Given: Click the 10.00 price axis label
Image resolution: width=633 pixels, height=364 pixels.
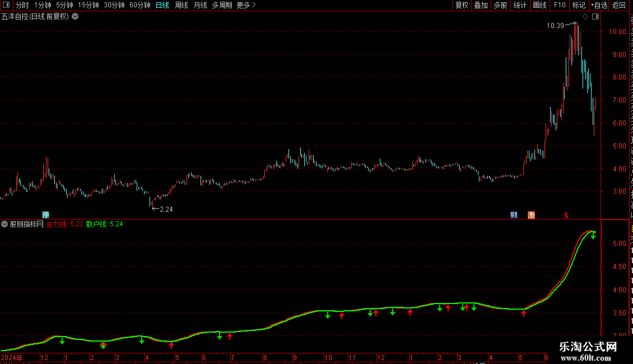Looking at the screenshot, I should 617,31.
